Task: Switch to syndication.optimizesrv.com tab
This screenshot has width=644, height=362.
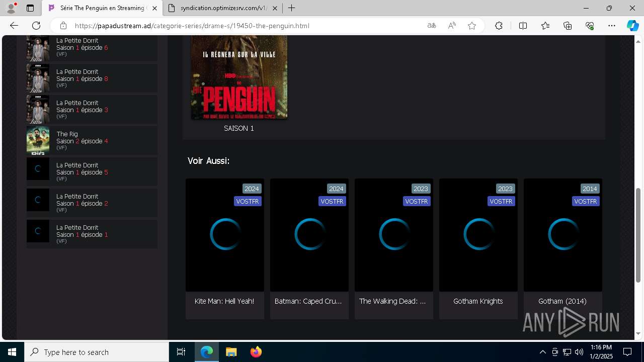Action: pyautogui.click(x=223, y=8)
